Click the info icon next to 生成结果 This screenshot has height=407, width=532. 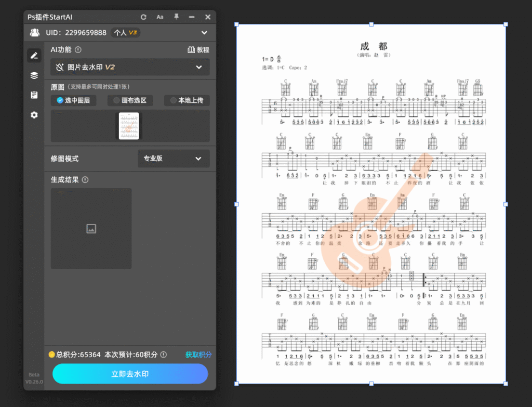point(85,180)
